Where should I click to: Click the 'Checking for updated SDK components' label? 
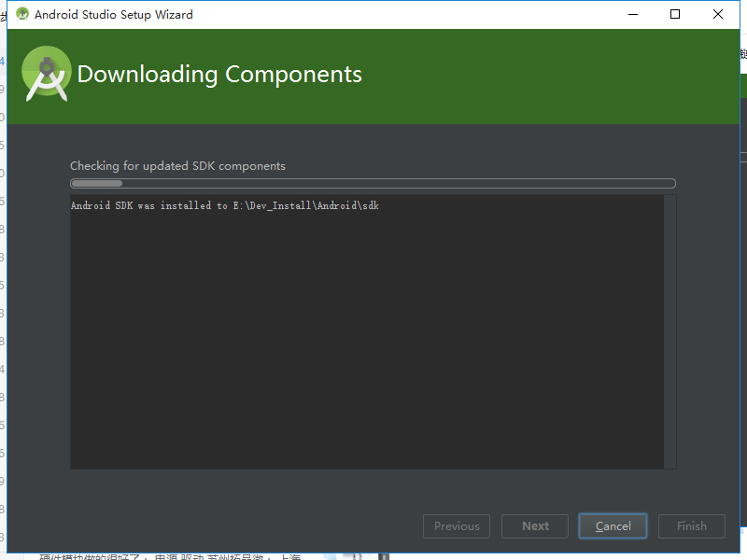pyautogui.click(x=177, y=166)
